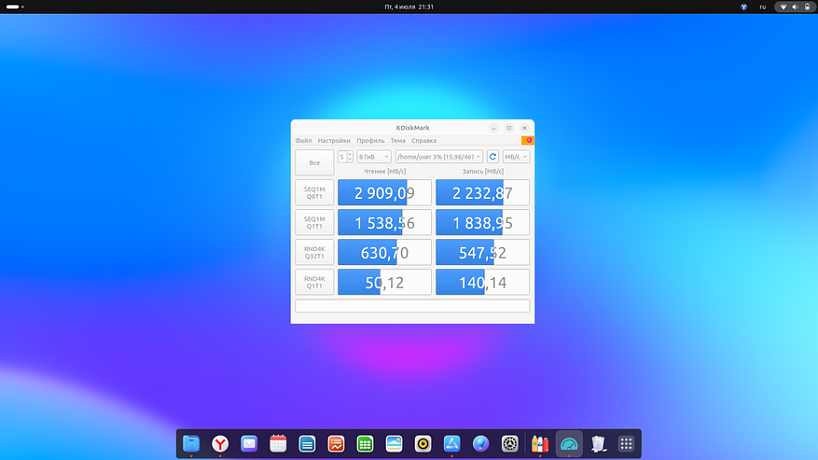Open the mail app in the dock
The image size is (818, 460).
click(x=249, y=444)
